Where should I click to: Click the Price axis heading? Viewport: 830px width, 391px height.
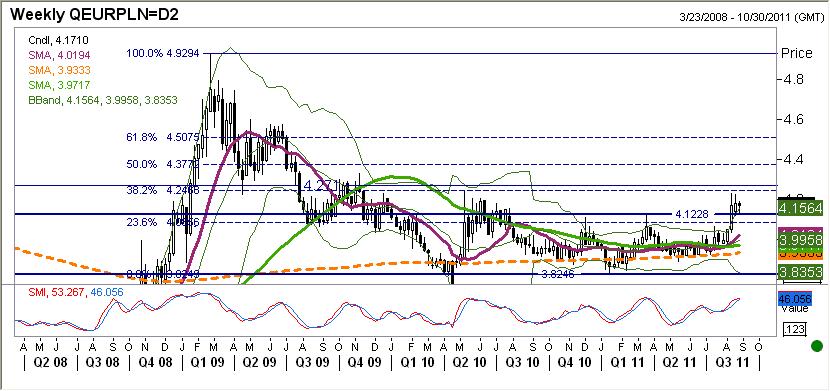click(x=797, y=53)
